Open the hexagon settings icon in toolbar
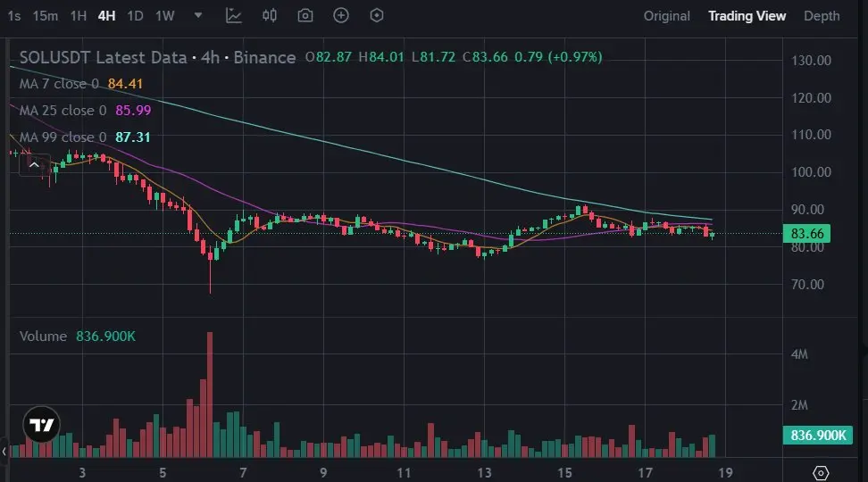The height and width of the screenshot is (482, 868). pos(377,15)
